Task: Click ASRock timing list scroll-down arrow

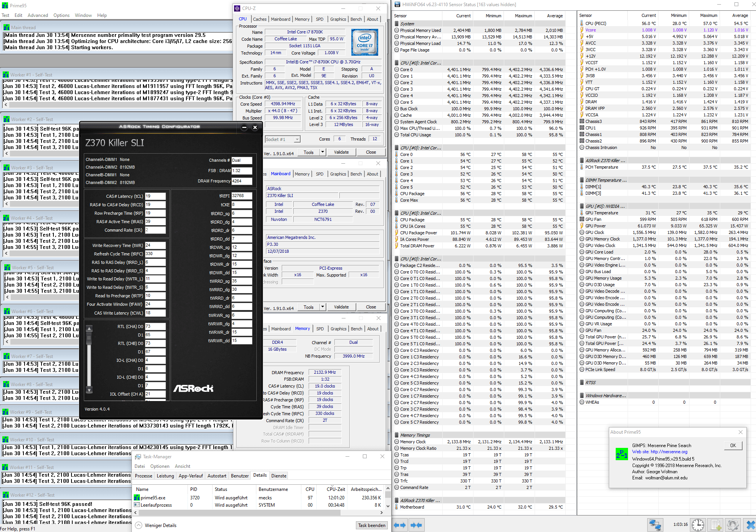Action: 89,390
